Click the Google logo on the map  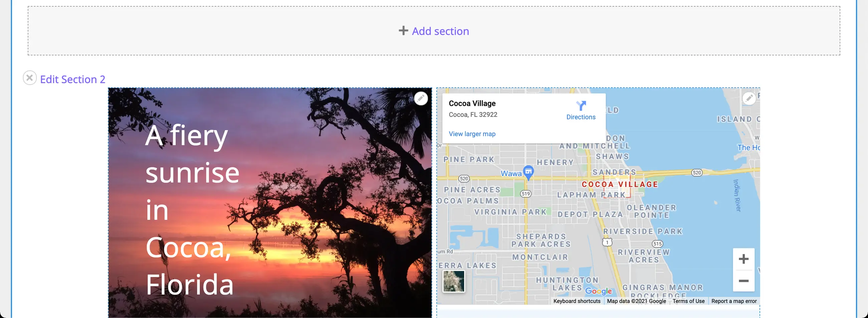599,291
